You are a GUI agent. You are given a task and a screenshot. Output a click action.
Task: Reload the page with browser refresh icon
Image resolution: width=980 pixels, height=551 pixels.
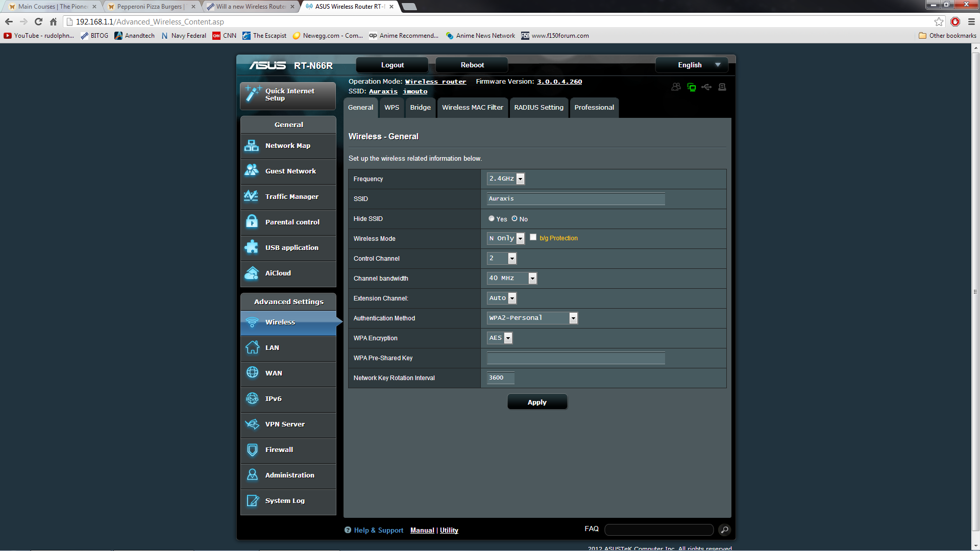click(38, 21)
